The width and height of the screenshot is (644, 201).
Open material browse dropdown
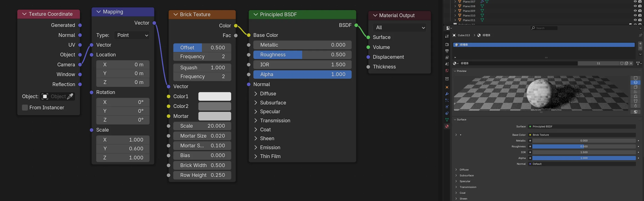point(456,64)
